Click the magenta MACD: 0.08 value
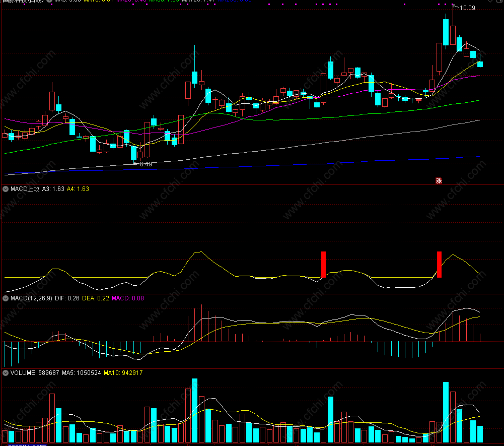The width and height of the screenshot is (504, 446). tap(127, 298)
